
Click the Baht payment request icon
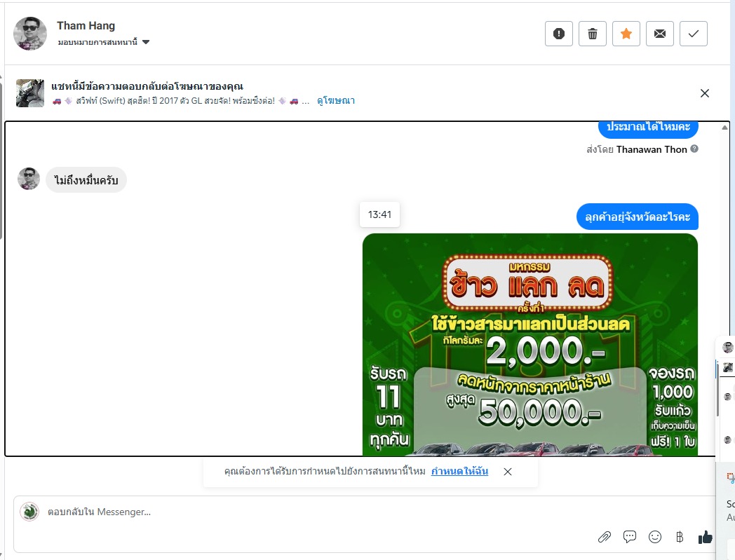(680, 537)
